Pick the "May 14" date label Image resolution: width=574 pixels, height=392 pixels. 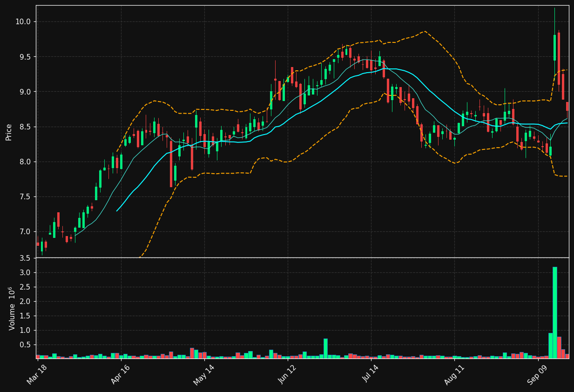(x=203, y=375)
